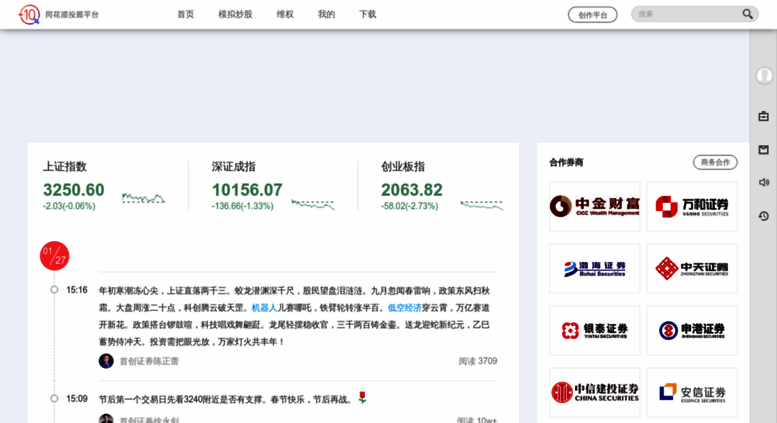The height and width of the screenshot is (423, 777).
Task: Follow the 低空经济 hyperlink in the post
Action: pyautogui.click(x=404, y=308)
